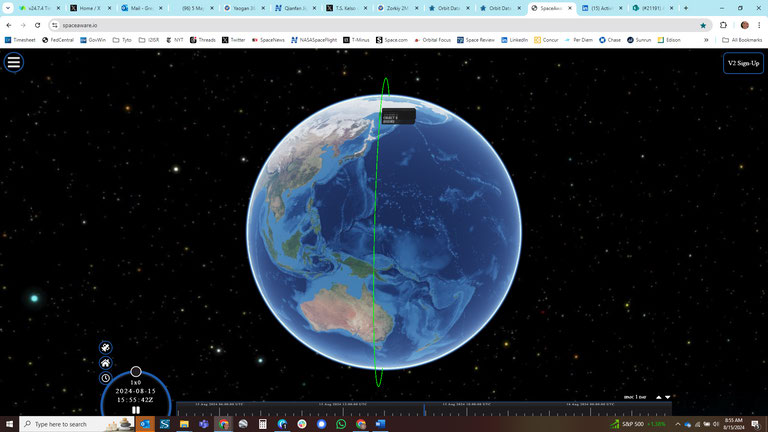Open the hamburger menu in SpaceAware
Viewport: 768px width, 432px height.
point(14,62)
